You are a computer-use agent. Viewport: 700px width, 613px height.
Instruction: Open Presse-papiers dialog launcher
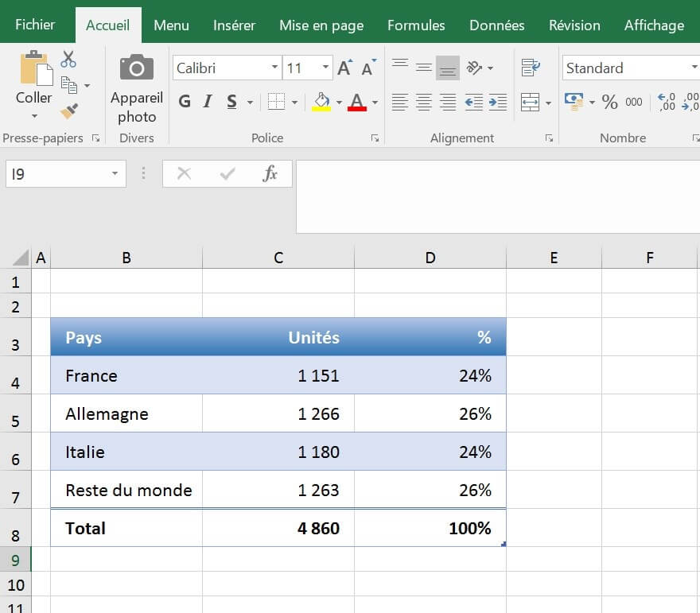96,138
